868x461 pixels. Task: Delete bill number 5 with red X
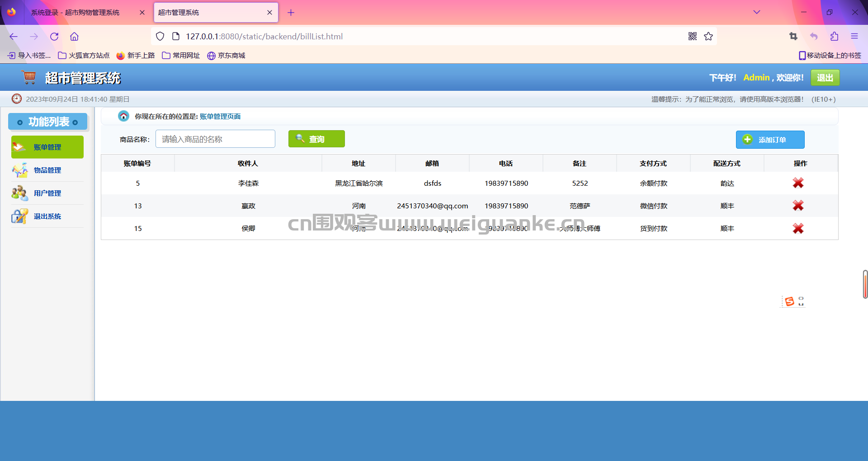[x=798, y=183]
